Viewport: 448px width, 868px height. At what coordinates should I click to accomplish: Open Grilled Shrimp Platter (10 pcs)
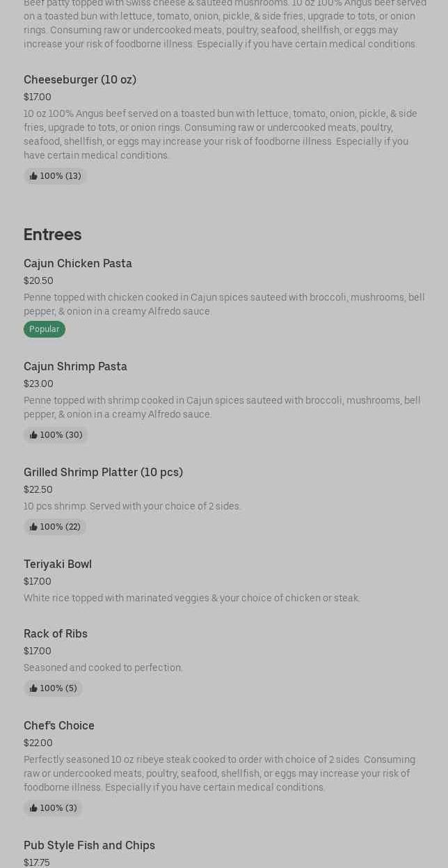coord(103,472)
